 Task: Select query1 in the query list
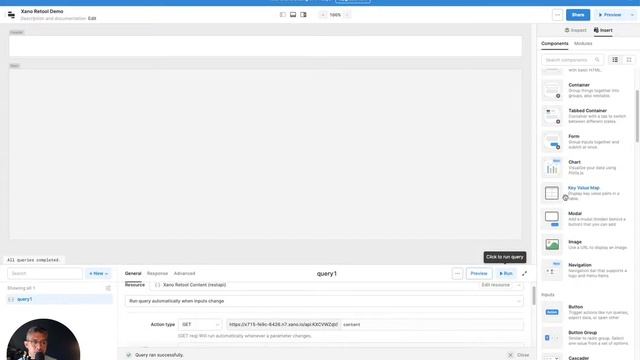point(60,299)
